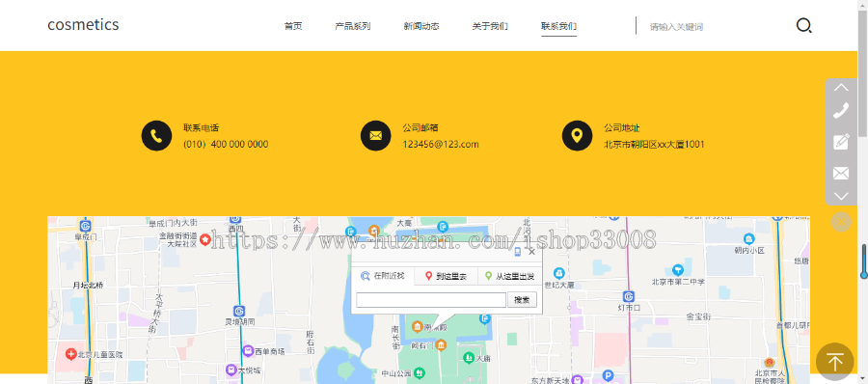Image resolution: width=868 pixels, height=384 pixels.
Task: Click 灵境胡同 subway station icon
Action: pyautogui.click(x=239, y=311)
